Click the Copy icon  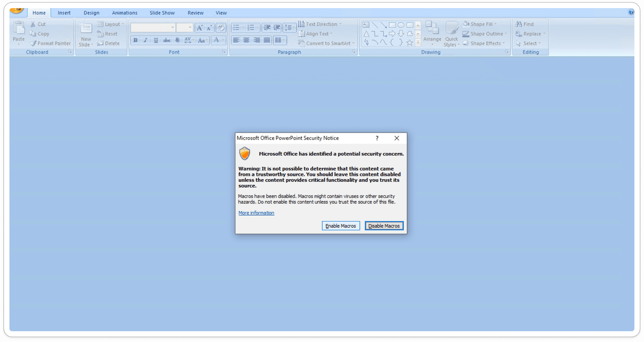tap(33, 34)
